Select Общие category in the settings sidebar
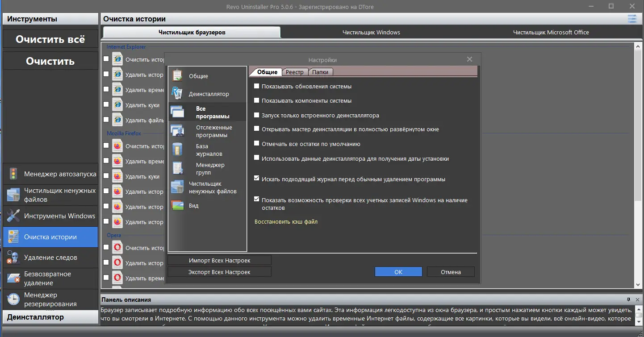The height and width of the screenshot is (337, 644). [207, 76]
